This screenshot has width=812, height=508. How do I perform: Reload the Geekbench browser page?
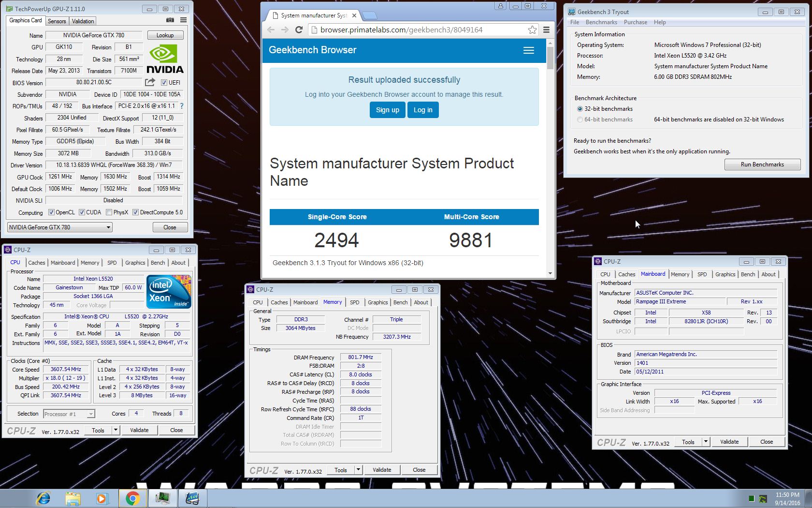click(x=299, y=30)
